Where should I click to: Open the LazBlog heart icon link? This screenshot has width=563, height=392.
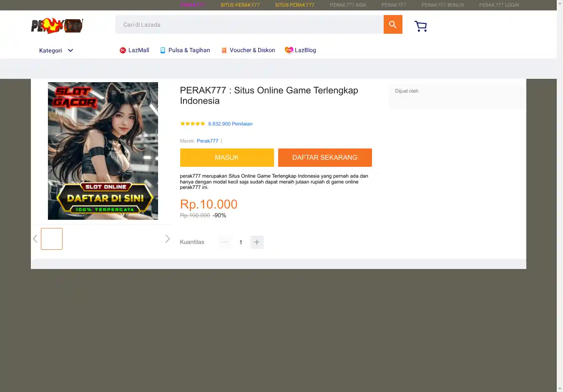coord(289,50)
